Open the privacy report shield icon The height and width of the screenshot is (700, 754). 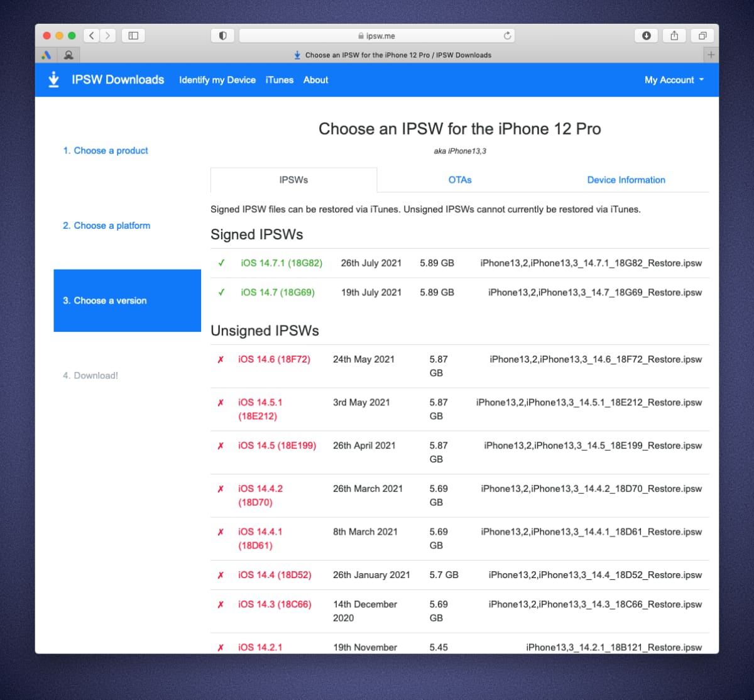tap(222, 36)
